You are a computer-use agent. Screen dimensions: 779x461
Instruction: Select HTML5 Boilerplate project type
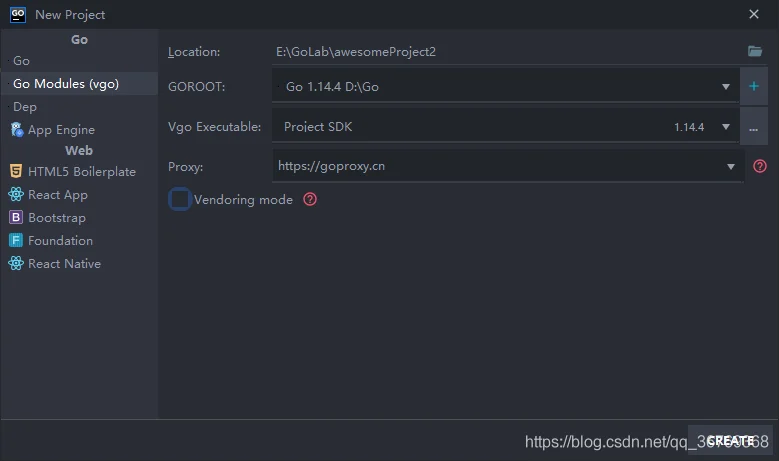[x=79, y=171]
